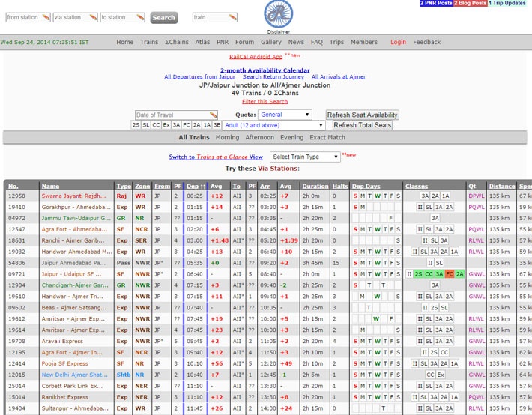This screenshot has width=532, height=415.
Task: Focus the Date of Travel input field
Action: coord(176,115)
